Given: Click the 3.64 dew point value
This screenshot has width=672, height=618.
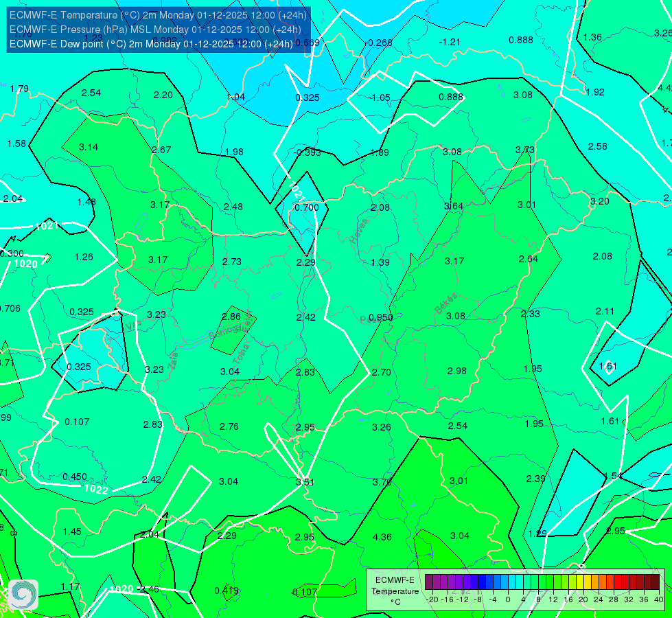Looking at the screenshot, I should pos(454,206).
